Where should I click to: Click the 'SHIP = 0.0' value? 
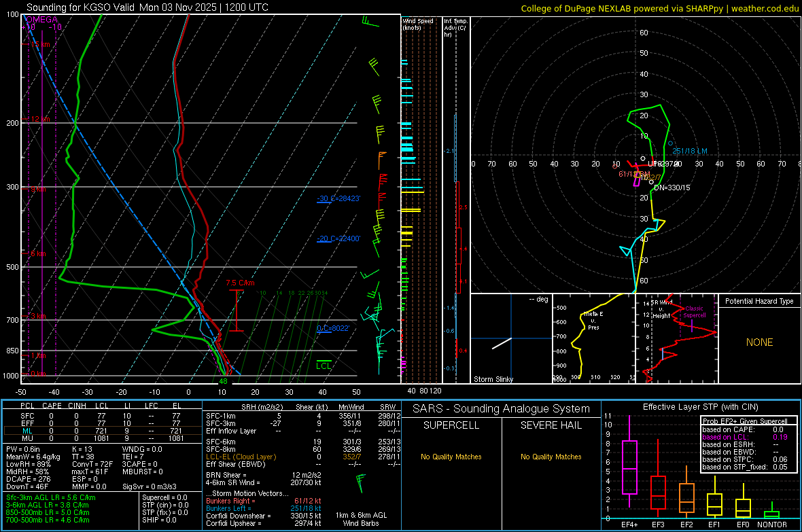click(160, 520)
